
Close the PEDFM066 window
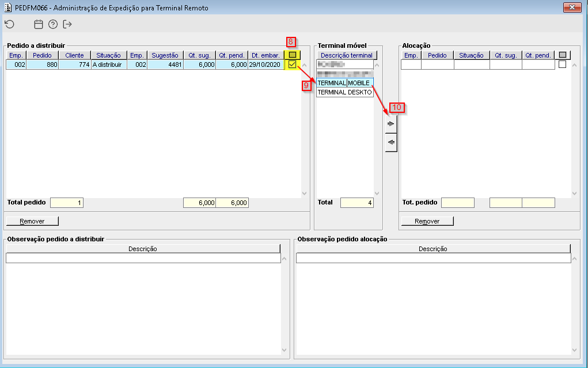572,7
